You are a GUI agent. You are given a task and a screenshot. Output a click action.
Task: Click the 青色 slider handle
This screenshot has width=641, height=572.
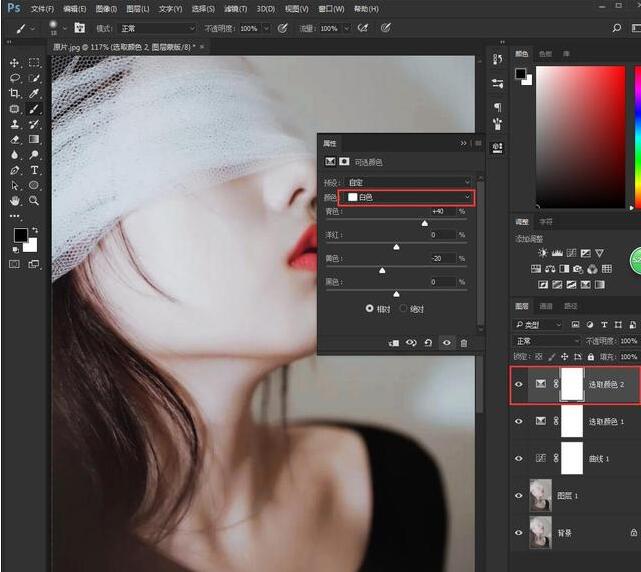(425, 223)
